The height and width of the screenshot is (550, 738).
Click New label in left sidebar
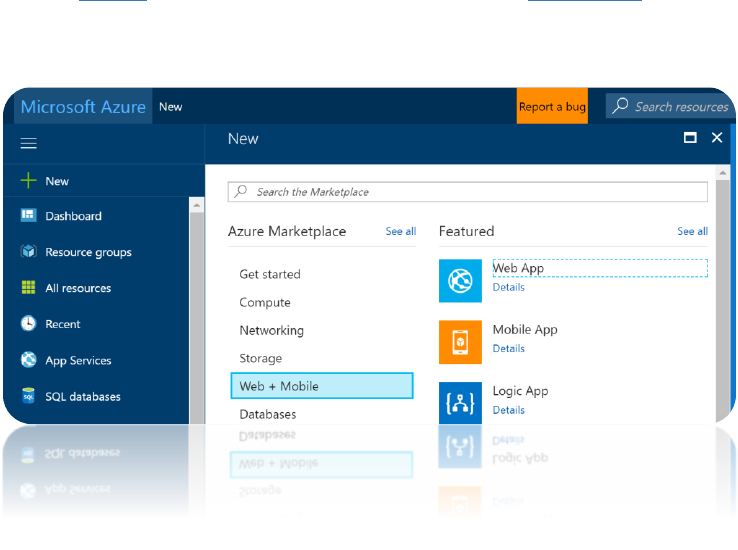[x=57, y=181]
